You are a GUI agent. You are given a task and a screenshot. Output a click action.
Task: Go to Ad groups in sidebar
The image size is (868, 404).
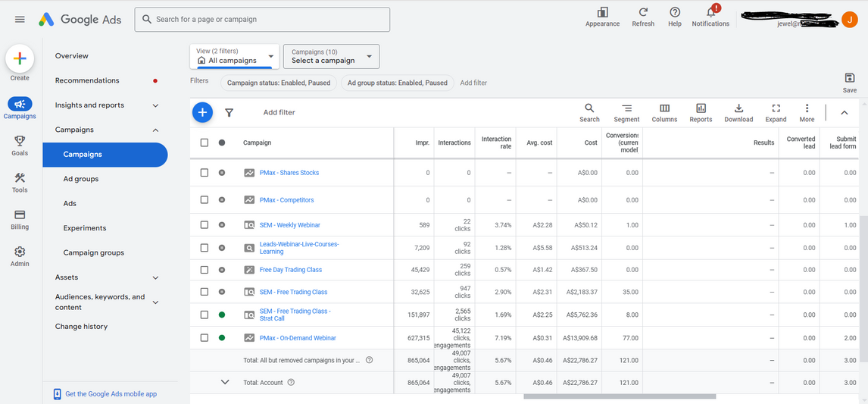(81, 179)
